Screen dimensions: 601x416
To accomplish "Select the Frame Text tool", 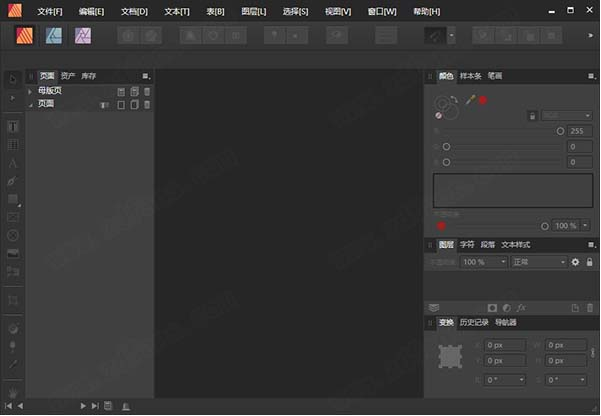I will [13, 127].
